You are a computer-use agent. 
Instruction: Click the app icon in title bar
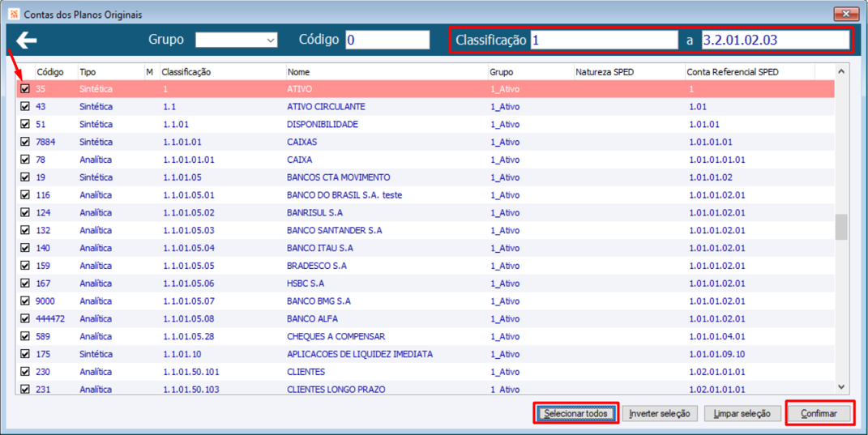click(x=15, y=14)
